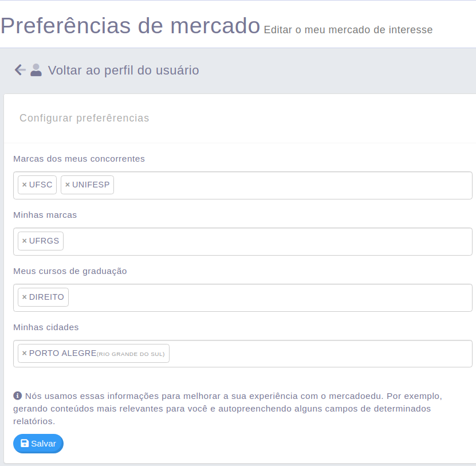Viewport: 476px width, 466px height.
Task: Remove the UFSC competitor tag
Action: 25,185
